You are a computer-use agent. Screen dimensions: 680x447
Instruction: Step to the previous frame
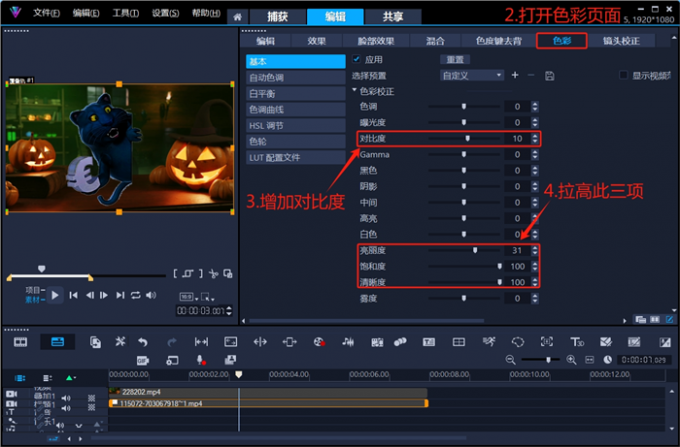coord(90,295)
